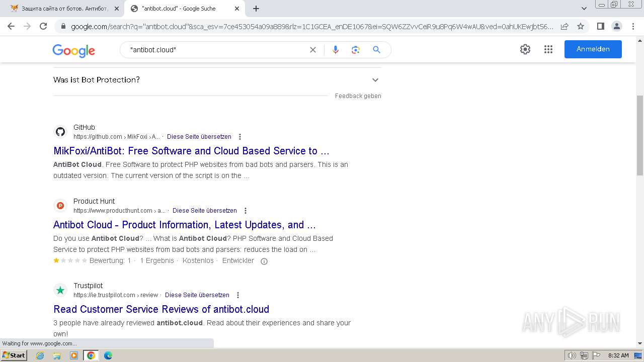
Task: Open Google apps grid
Action: pos(548,49)
